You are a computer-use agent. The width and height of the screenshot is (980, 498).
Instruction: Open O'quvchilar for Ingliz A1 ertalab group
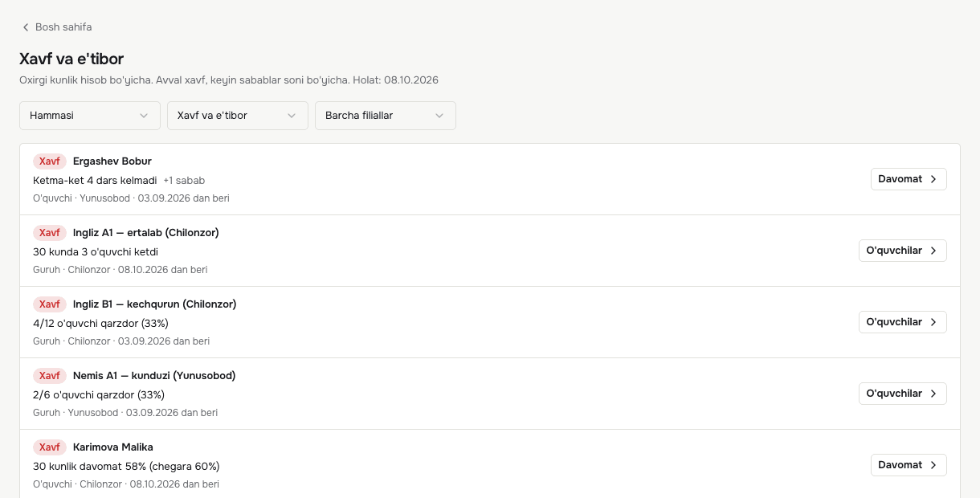tap(903, 251)
